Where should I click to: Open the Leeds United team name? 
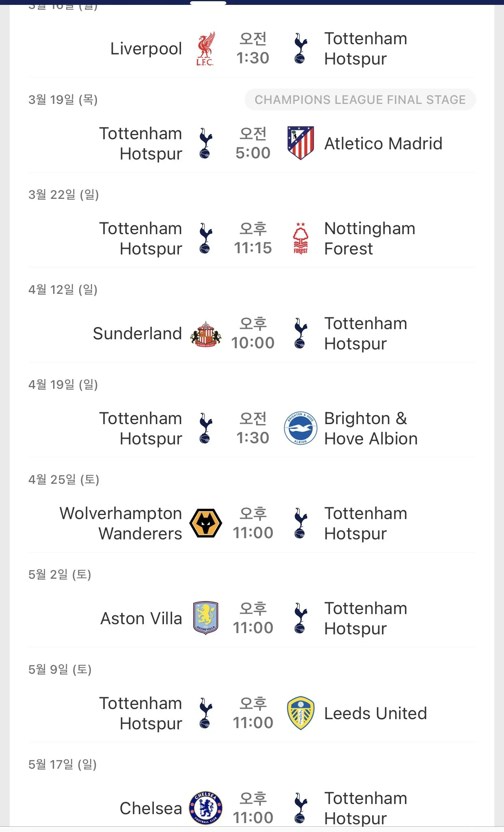pos(375,713)
